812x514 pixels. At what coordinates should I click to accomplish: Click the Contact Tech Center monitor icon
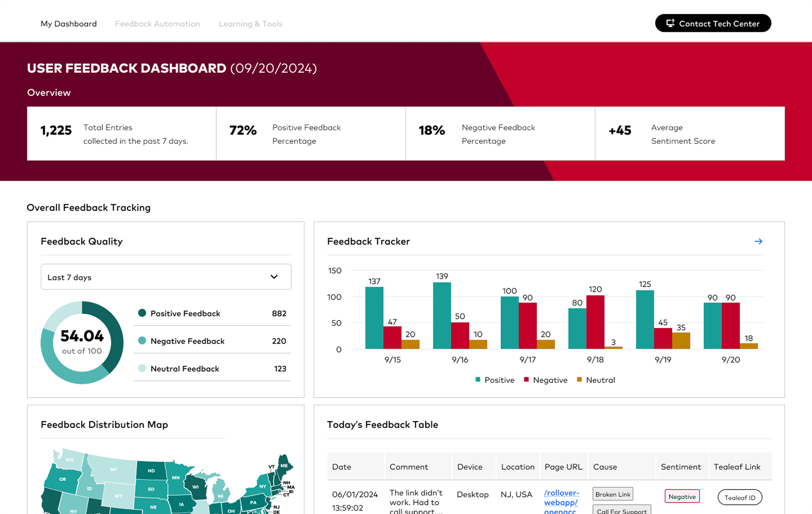coord(670,23)
